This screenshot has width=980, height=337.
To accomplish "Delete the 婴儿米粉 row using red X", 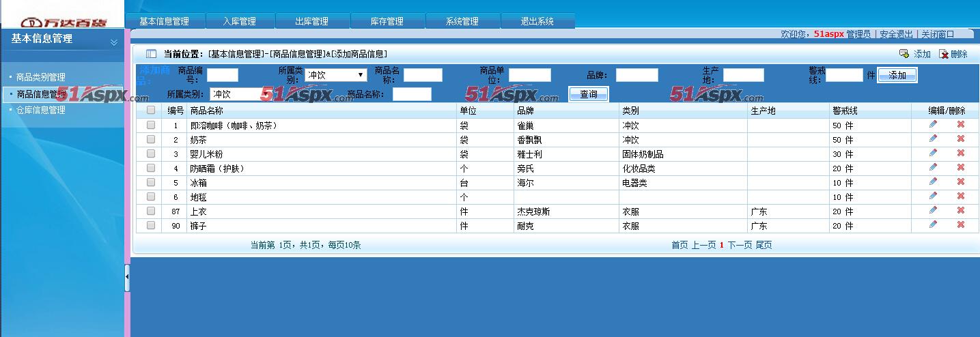I will pos(960,153).
